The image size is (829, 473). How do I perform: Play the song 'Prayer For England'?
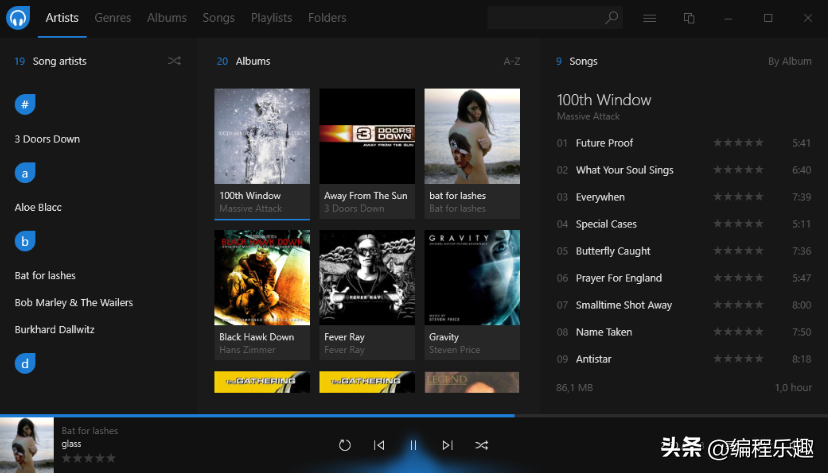[619, 277]
